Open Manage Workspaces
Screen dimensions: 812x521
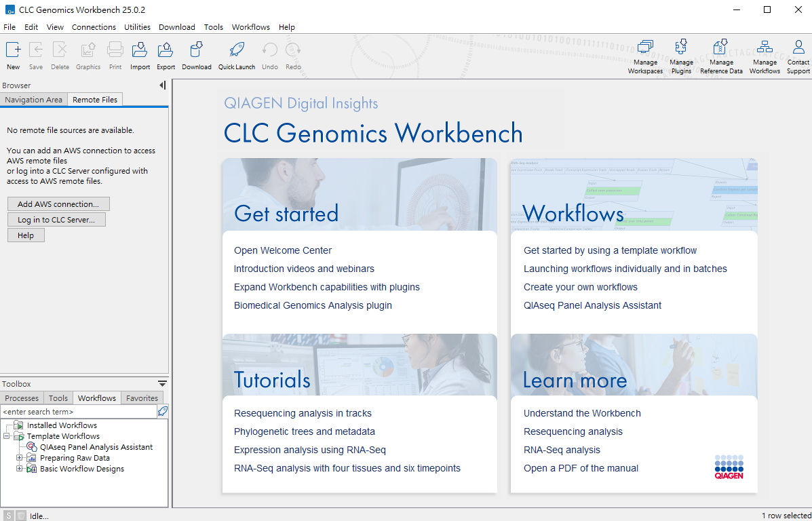(x=645, y=47)
